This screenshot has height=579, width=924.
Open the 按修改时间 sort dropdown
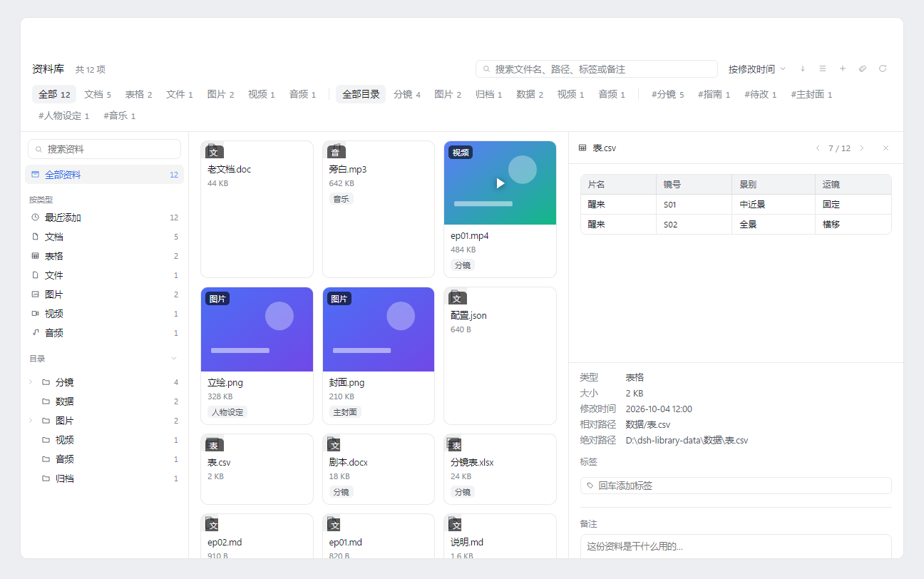point(756,69)
